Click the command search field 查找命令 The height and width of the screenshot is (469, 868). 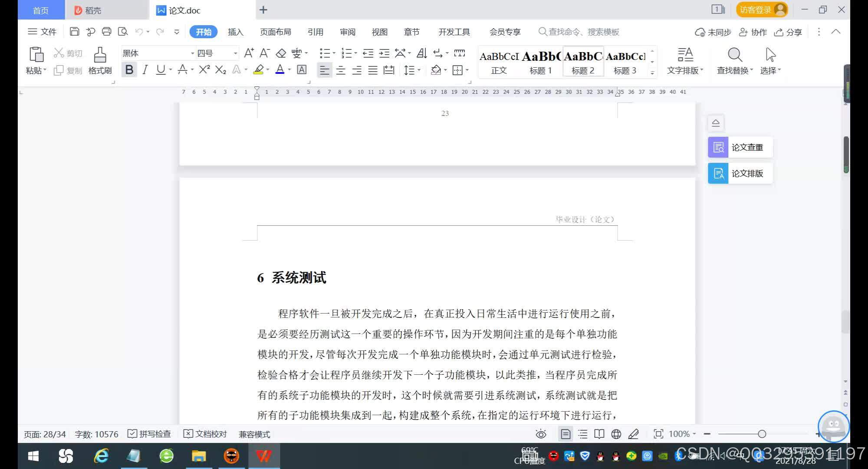(x=579, y=32)
